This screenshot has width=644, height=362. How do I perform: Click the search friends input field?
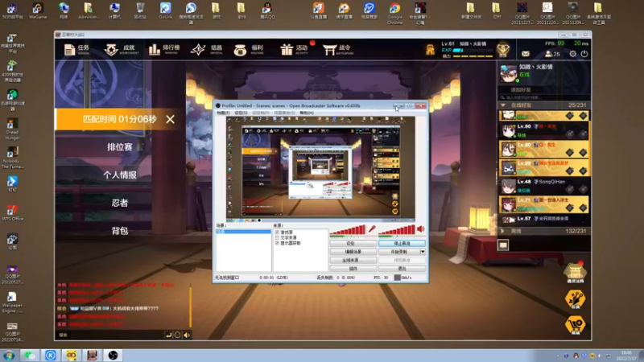point(544,97)
